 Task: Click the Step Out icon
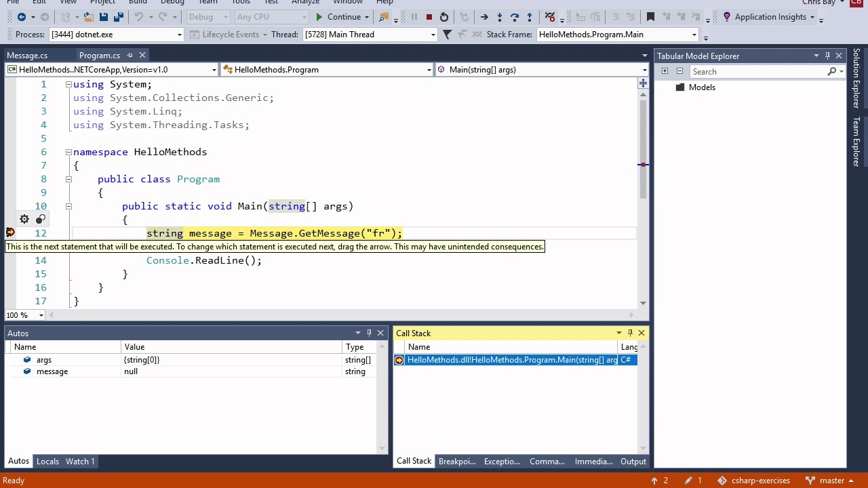(530, 17)
